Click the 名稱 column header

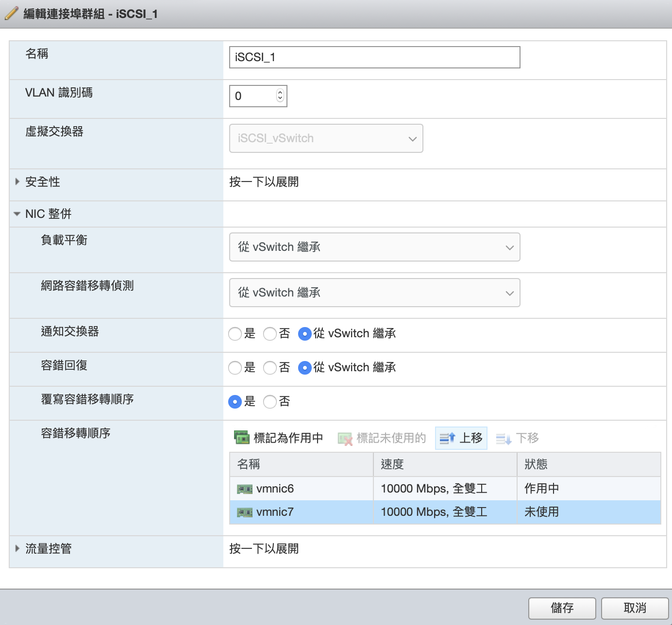tap(301, 464)
